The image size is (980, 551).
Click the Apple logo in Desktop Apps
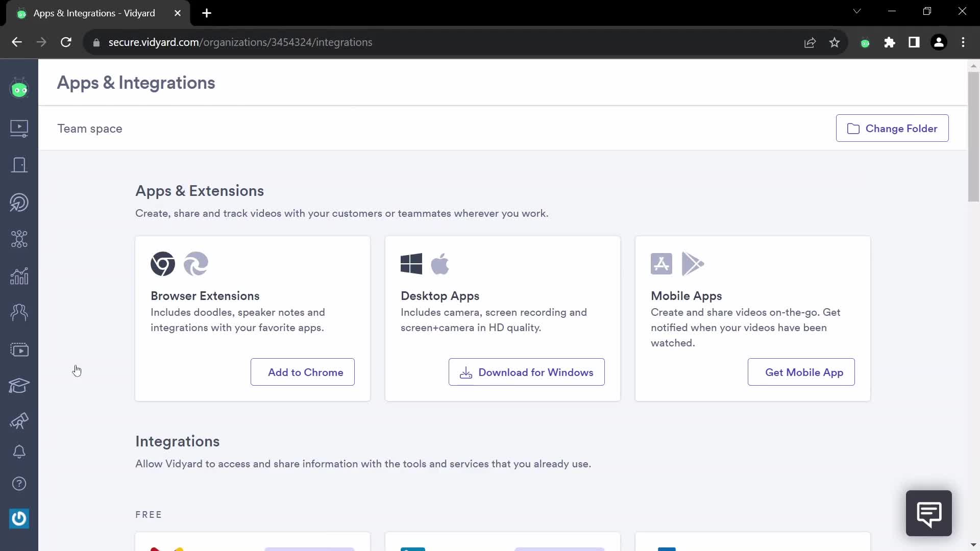440,264
